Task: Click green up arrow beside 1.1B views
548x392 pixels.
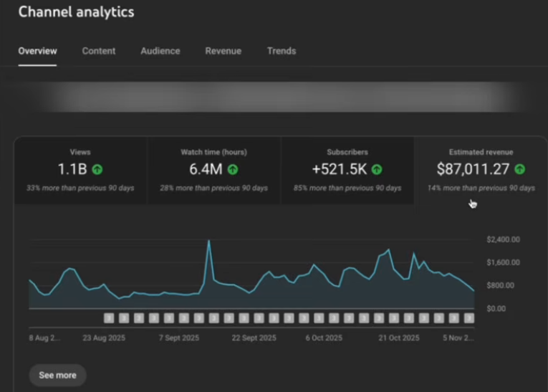Action: pyautogui.click(x=97, y=170)
